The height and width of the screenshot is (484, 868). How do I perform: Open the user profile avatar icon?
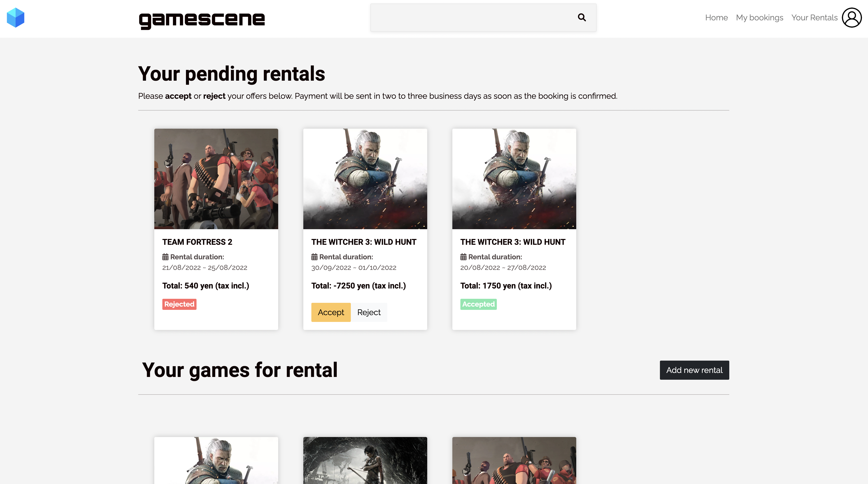pyautogui.click(x=851, y=18)
